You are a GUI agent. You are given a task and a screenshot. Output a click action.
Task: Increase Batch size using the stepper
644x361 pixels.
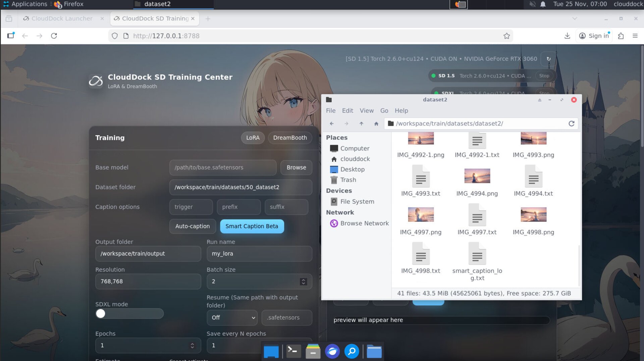coord(303,279)
